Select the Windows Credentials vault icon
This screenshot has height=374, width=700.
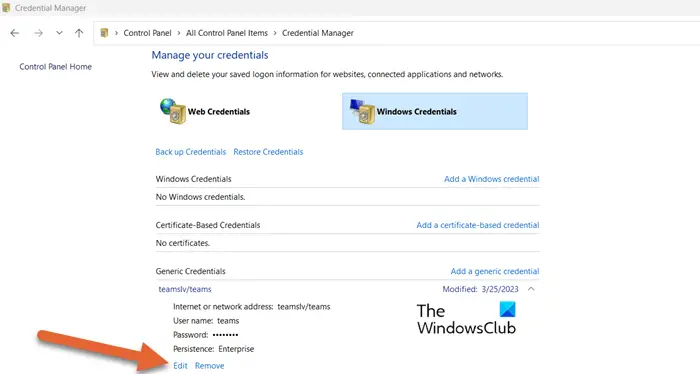362,111
